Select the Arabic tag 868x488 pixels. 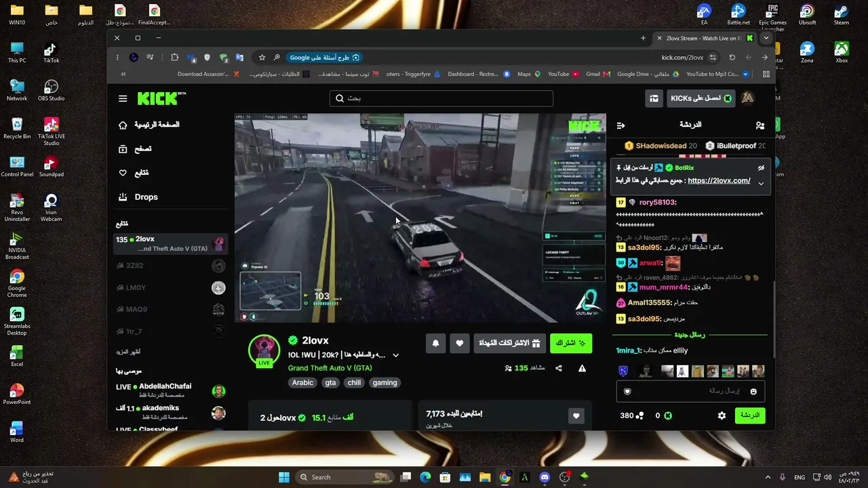tap(302, 383)
